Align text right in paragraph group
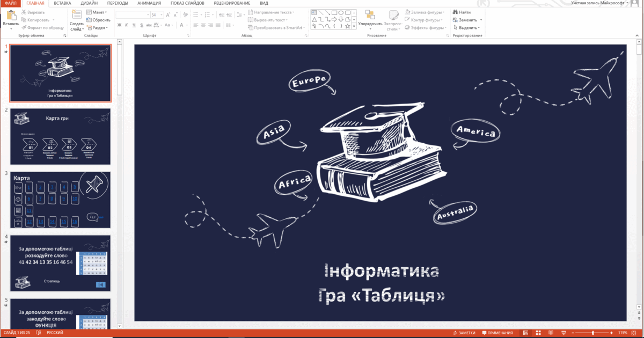644x338 pixels. point(211,25)
